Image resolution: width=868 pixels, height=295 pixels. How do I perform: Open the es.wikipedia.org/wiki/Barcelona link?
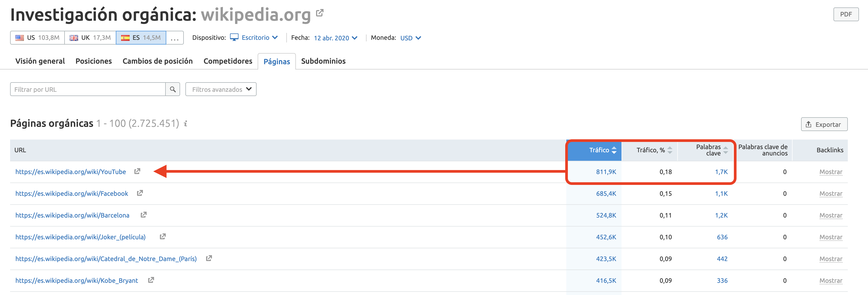(73, 215)
